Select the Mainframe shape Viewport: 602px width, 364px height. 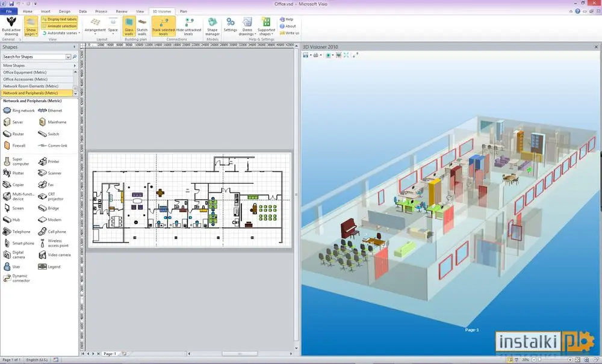pos(52,122)
